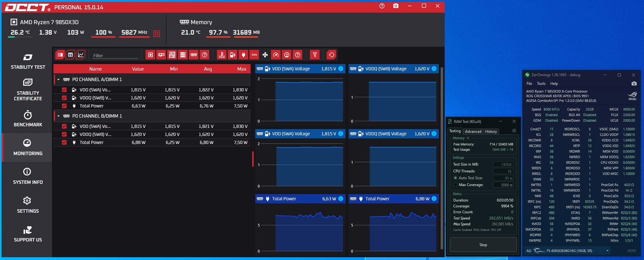This screenshot has height=260, width=644.
Task: Click the Filter text field
Action: [115, 55]
